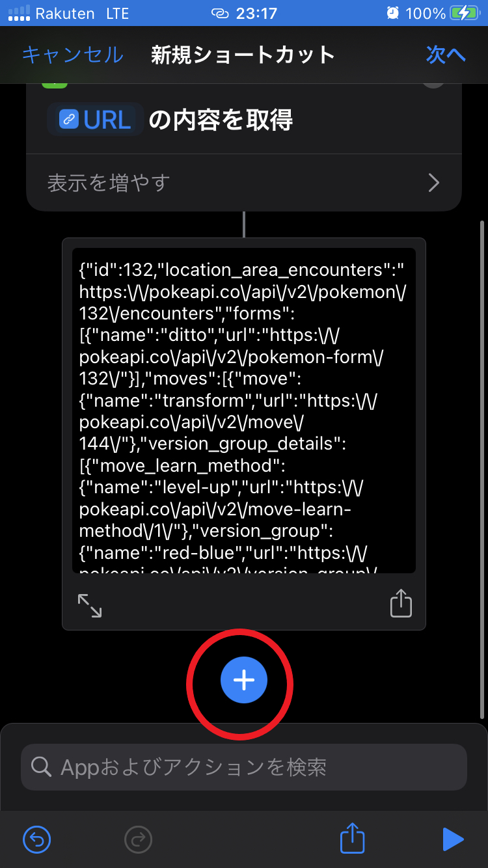Viewport: 488px width, 868px height.
Task: Expand the 表示を増やす row
Action: (244, 183)
